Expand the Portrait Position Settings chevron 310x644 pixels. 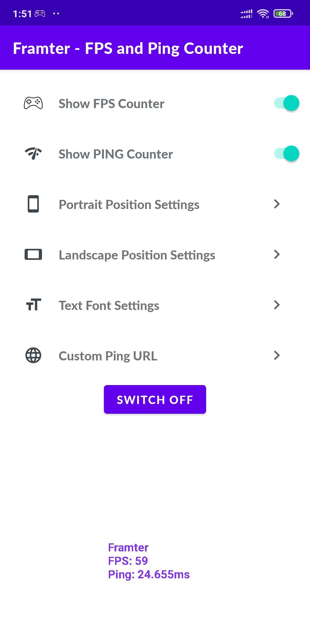click(x=277, y=204)
